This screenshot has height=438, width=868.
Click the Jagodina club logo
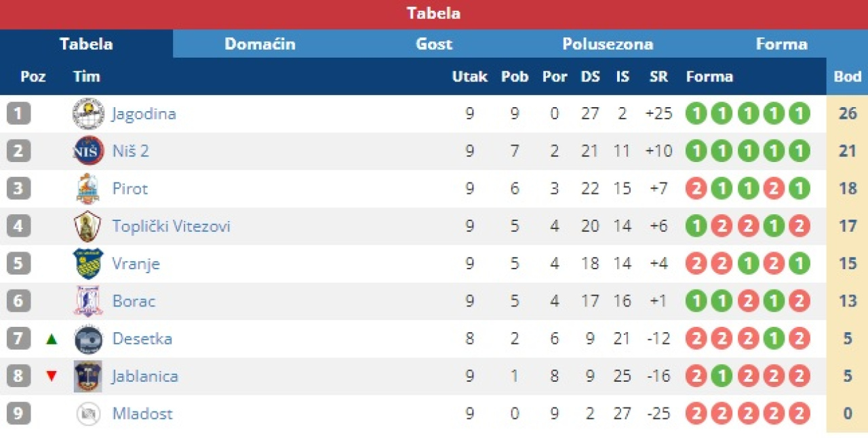tap(88, 113)
